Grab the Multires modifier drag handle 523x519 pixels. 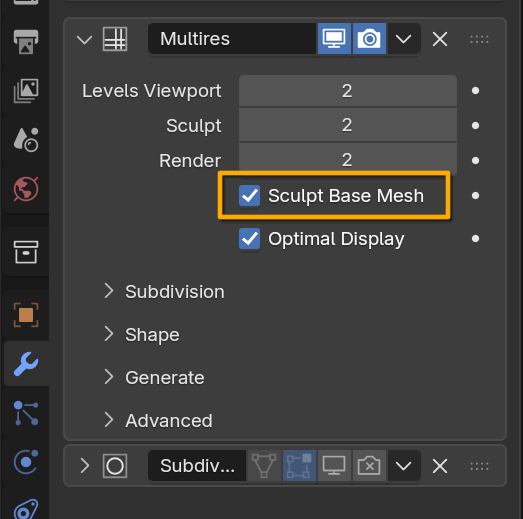tap(479, 39)
